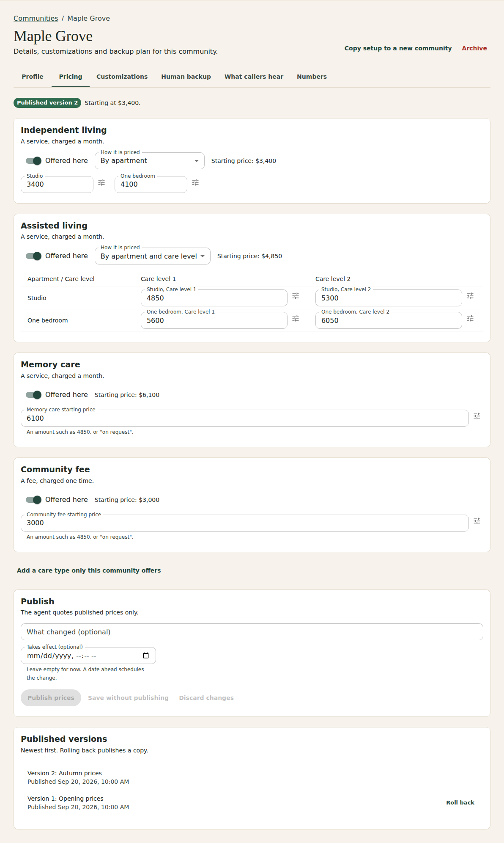Switch to the Pricing tab
The height and width of the screenshot is (843, 504).
(71, 77)
